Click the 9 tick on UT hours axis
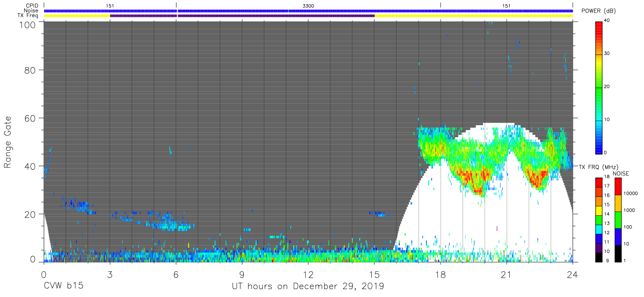Image resolution: width=644 pixels, height=297 pixels. tap(242, 274)
